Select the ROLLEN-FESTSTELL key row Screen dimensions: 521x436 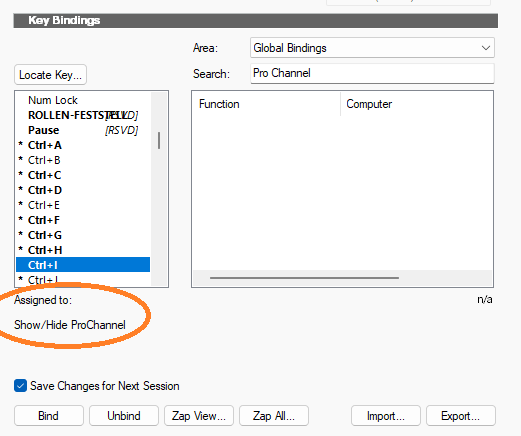pos(83,115)
